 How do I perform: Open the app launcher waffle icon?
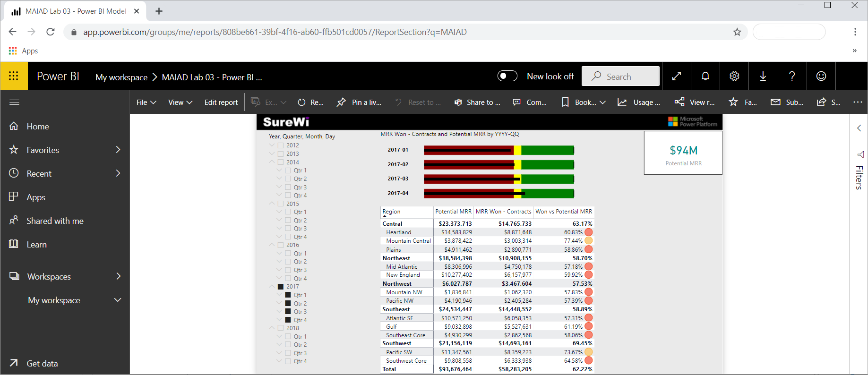coord(14,76)
